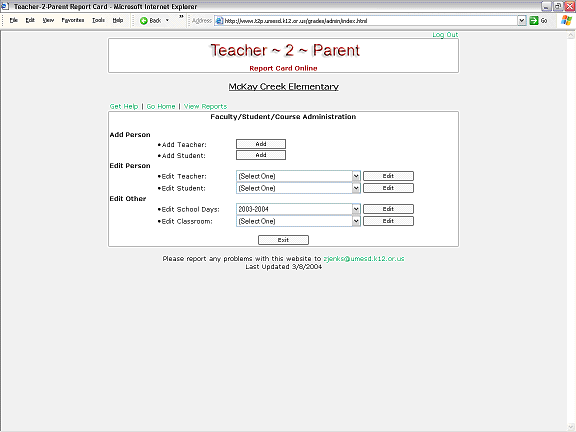Click the 'Add Person' section label

[130, 135]
